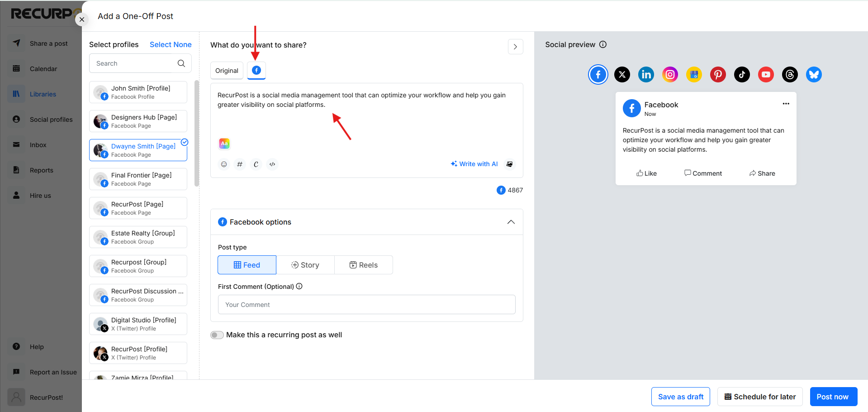Image resolution: width=868 pixels, height=412 pixels.
Task: Open the three-dots menu on Facebook preview
Action: 786,104
